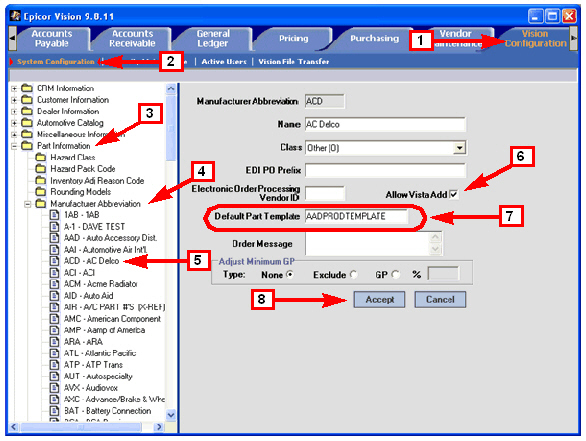Click document icon next to ACM - Acme Radiator

pyautogui.click(x=55, y=284)
